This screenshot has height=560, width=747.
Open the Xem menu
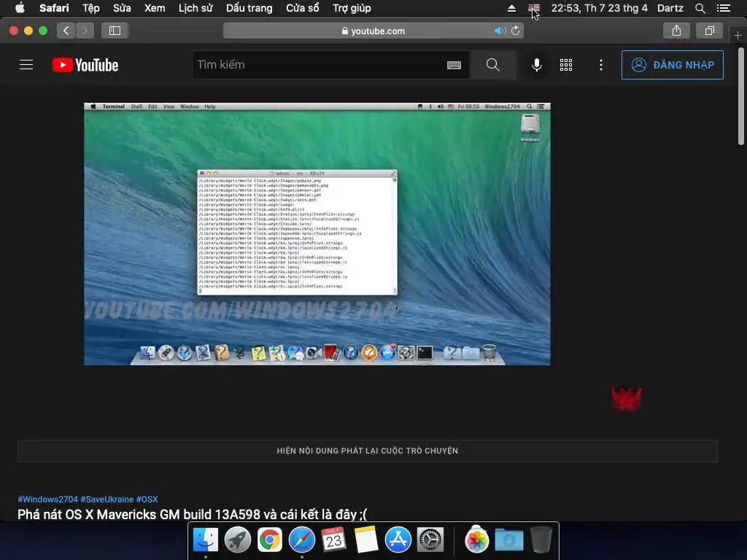click(x=155, y=8)
